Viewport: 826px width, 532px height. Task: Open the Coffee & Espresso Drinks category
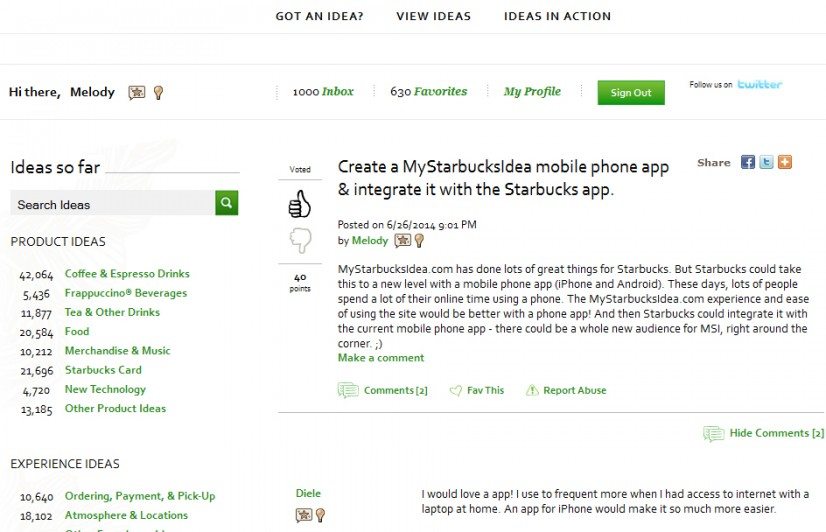127,274
